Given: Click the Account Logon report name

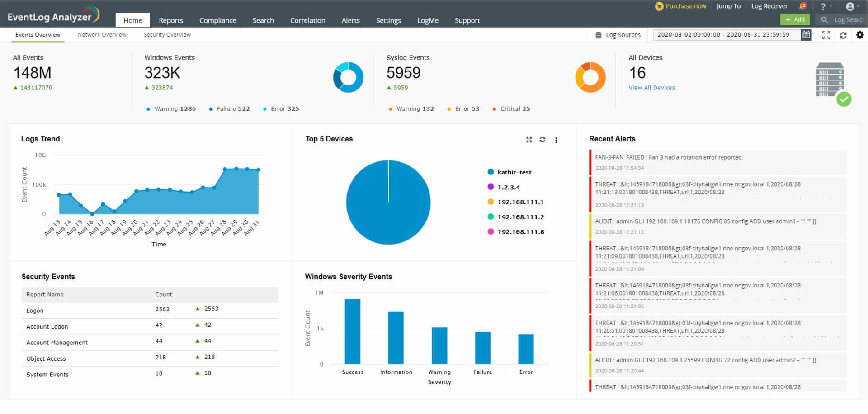Looking at the screenshot, I should pos(47,327).
